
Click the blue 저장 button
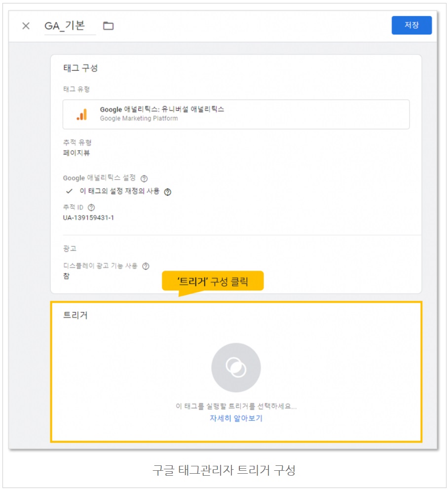pos(411,25)
